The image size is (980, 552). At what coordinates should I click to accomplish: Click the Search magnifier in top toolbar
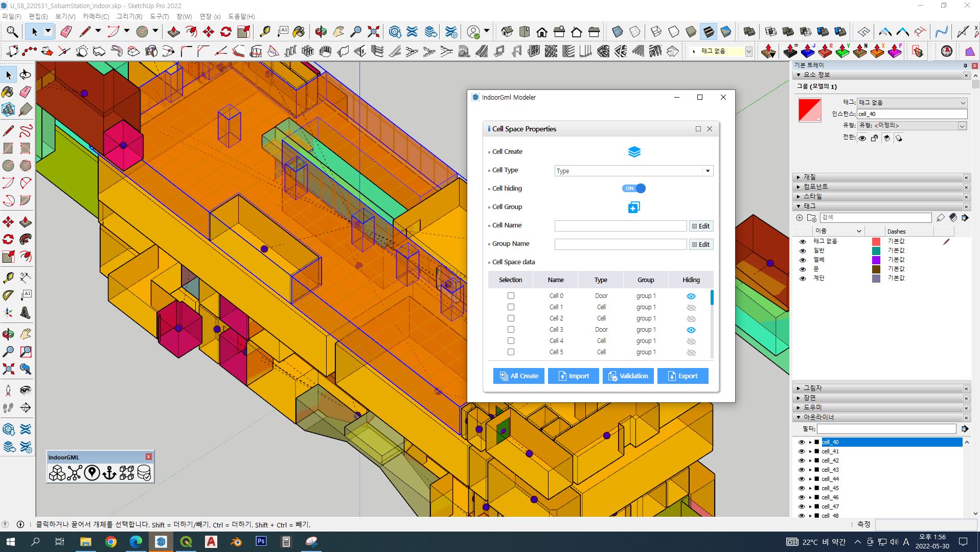12,32
